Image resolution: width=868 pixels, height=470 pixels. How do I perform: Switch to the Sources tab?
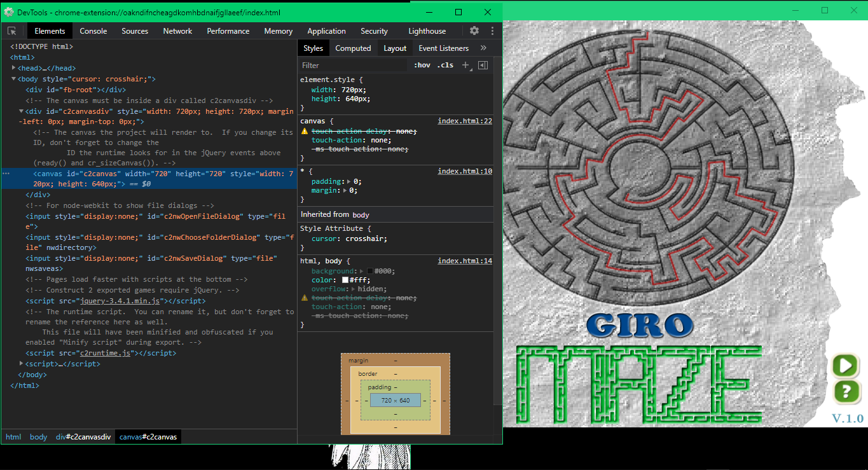[135, 31]
